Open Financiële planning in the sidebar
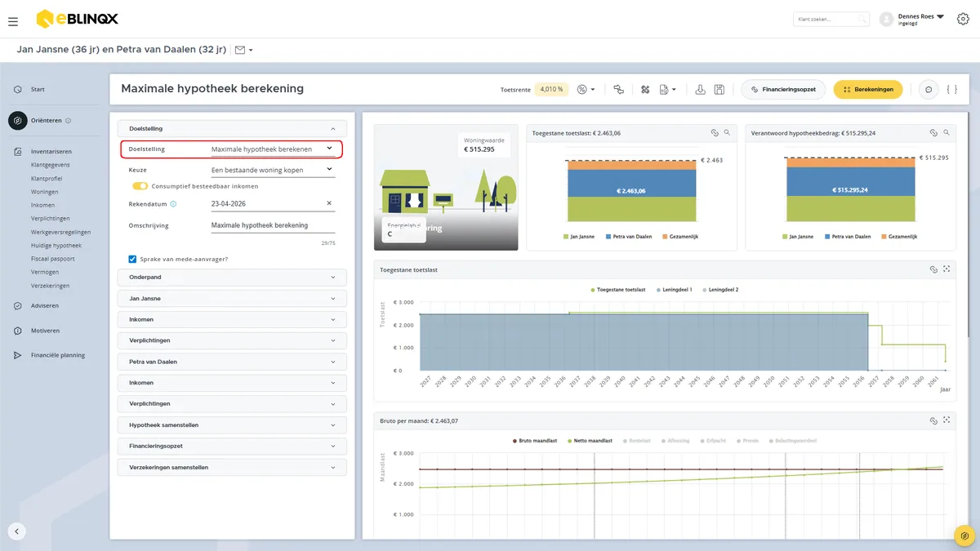Viewport: 980px width, 551px height. click(x=57, y=356)
